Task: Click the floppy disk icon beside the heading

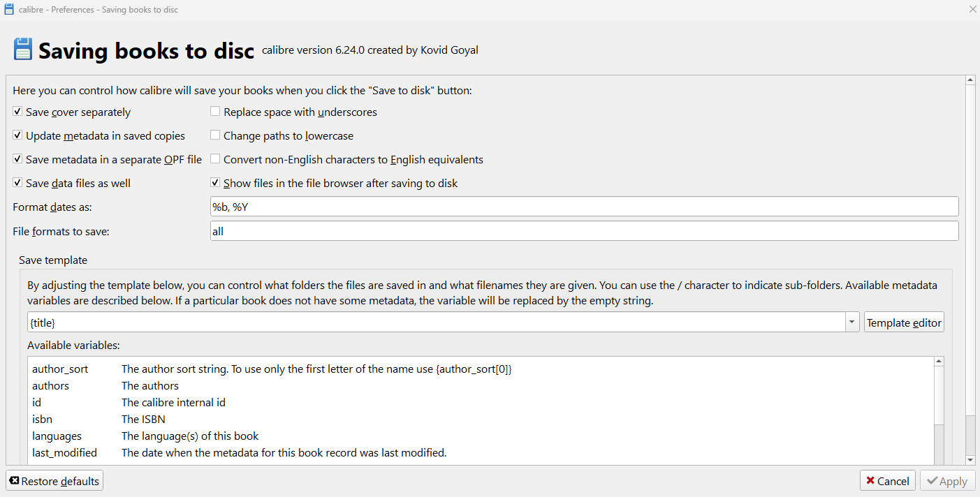Action: (23, 50)
